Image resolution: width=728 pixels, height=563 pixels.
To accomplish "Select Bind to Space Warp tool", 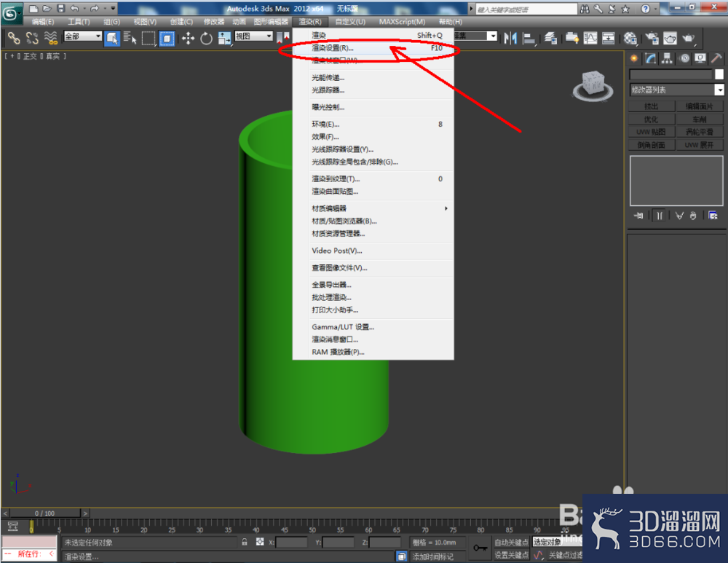I will coord(50,38).
